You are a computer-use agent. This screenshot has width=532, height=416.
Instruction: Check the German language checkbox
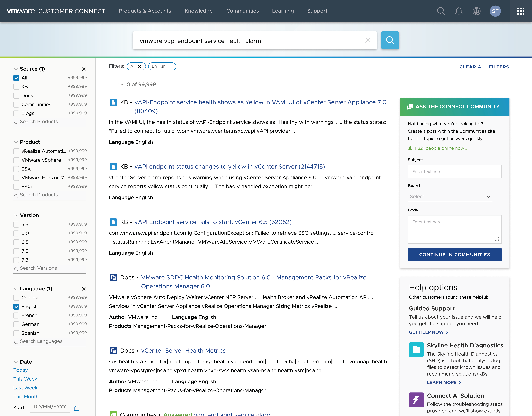[x=16, y=324]
